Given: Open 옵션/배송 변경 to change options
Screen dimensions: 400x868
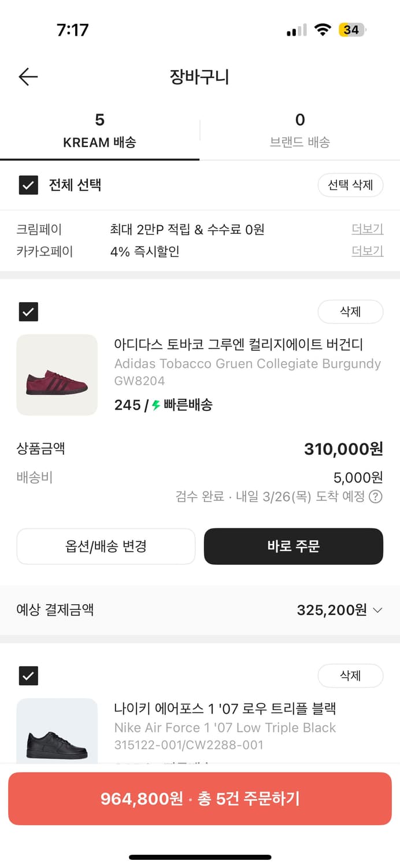Looking at the screenshot, I should [x=106, y=546].
